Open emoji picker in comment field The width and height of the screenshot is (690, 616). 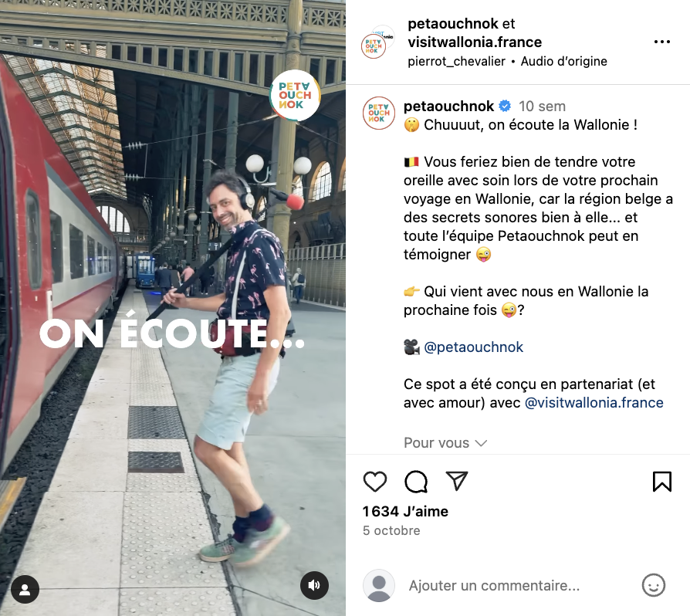(x=654, y=585)
